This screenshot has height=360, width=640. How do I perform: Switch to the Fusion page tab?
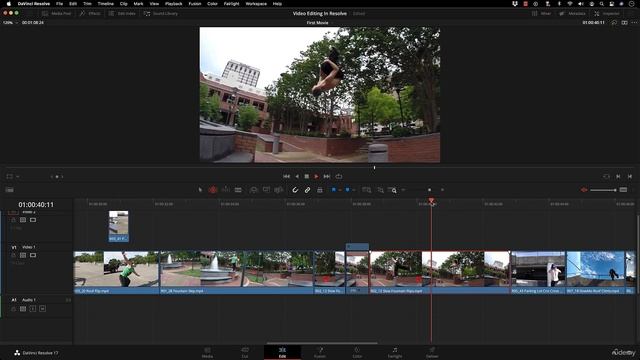320,353
